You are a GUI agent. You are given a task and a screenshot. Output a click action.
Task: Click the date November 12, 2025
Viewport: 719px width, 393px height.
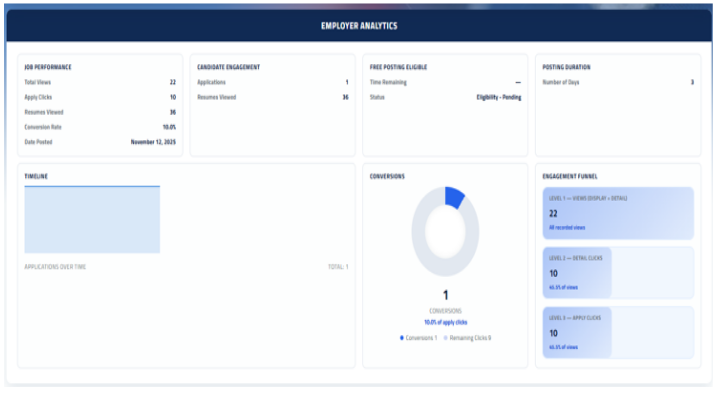pyautogui.click(x=153, y=142)
